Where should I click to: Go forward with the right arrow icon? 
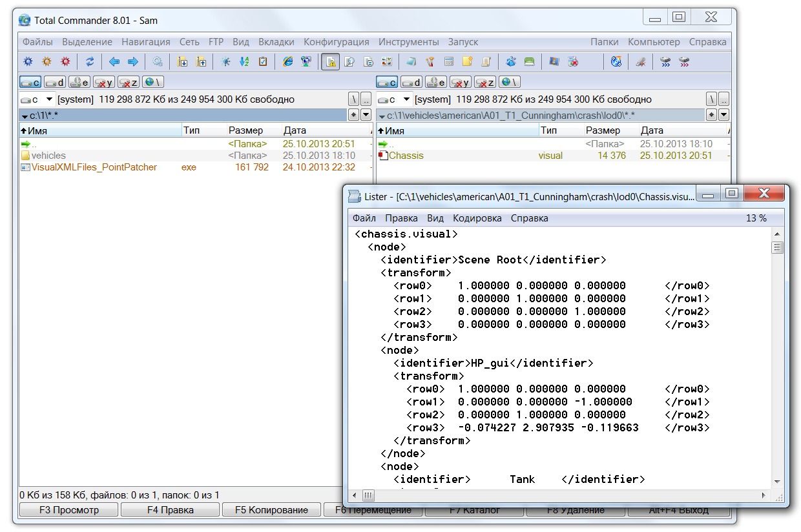pyautogui.click(x=132, y=62)
